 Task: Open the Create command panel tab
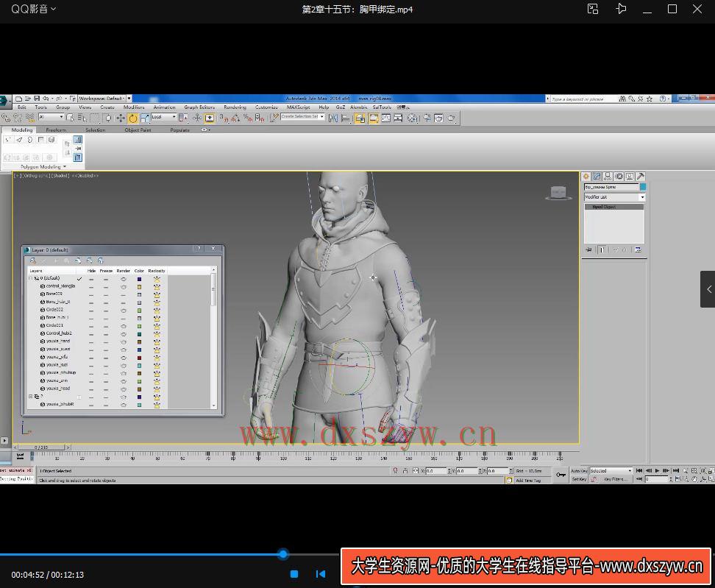tap(586, 176)
